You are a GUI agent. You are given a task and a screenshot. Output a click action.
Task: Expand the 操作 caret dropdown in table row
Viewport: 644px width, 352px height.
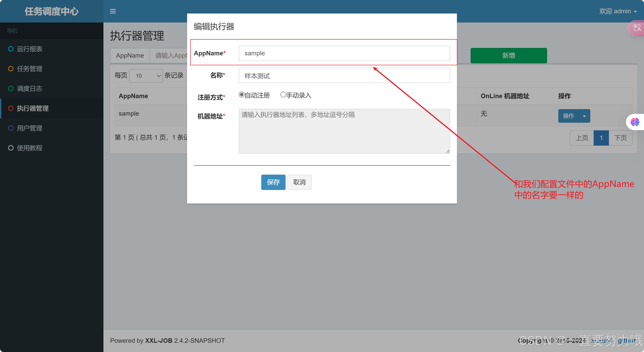[584, 116]
